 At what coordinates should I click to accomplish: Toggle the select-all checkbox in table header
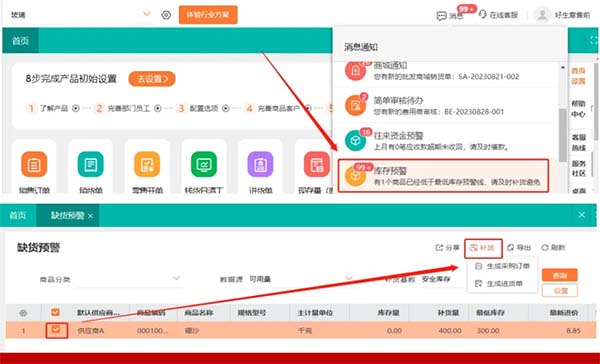pyautogui.click(x=55, y=313)
